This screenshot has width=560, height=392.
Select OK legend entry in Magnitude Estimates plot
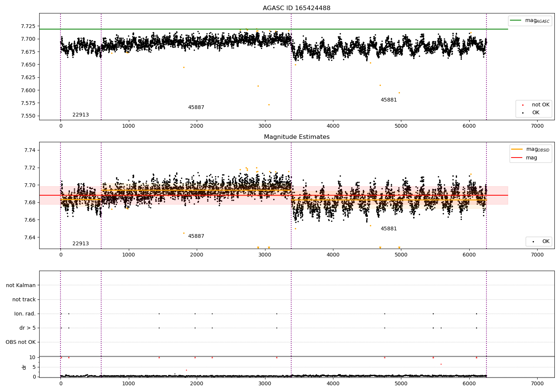[546, 242]
